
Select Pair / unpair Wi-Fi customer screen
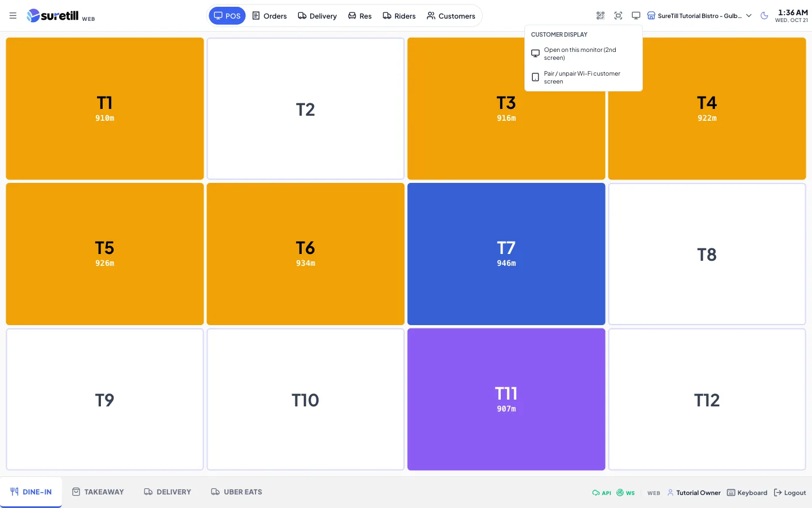pyautogui.click(x=584, y=77)
